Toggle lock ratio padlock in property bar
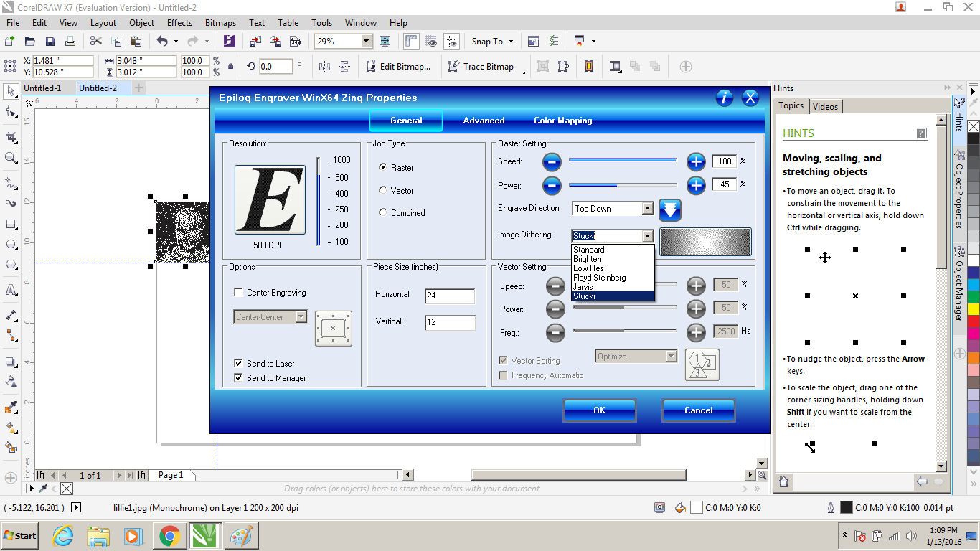The width and height of the screenshot is (980, 551). coord(230,66)
